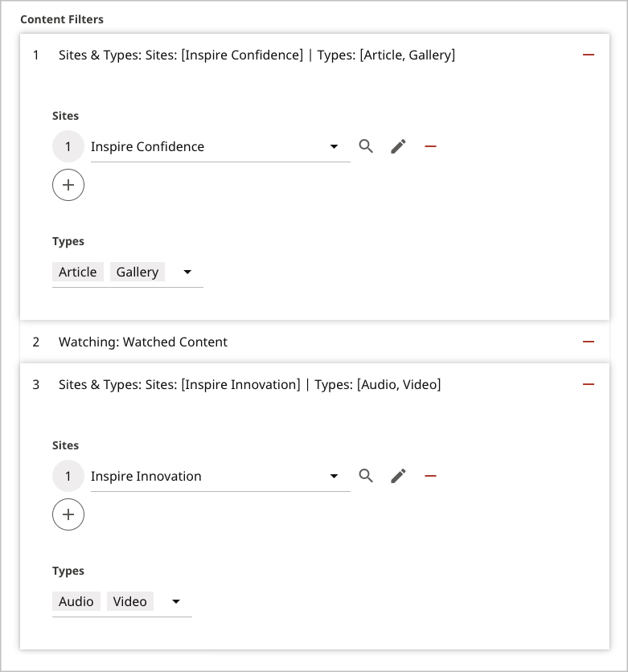Click the Sites label in filter 3
Image resolution: width=628 pixels, height=672 pixels.
click(66, 445)
